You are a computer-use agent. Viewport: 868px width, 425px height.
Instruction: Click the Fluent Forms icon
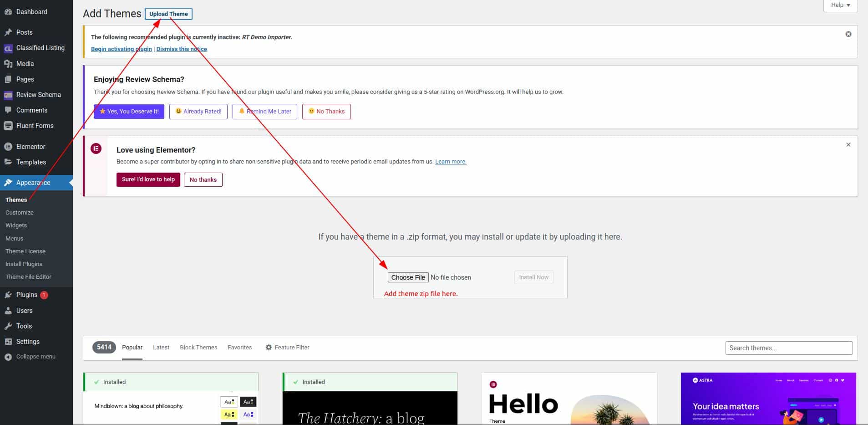(x=8, y=126)
